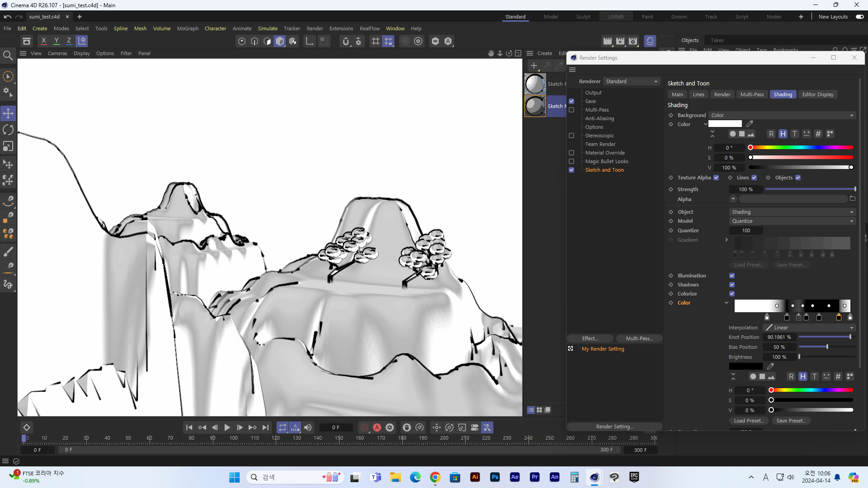Open Edit Render Settings icon
This screenshot has height=488, width=868.
tap(633, 41)
